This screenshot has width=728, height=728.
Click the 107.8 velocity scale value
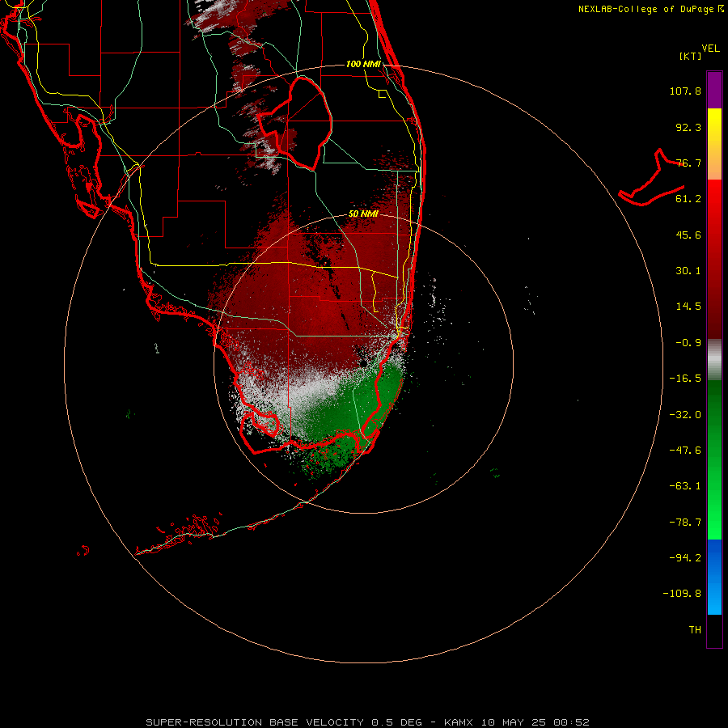coord(685,91)
